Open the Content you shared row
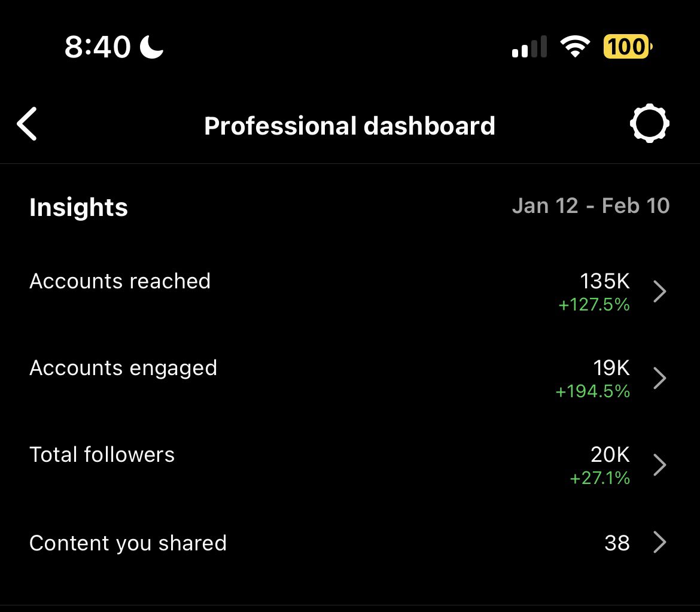The image size is (700, 612). pyautogui.click(x=350, y=543)
